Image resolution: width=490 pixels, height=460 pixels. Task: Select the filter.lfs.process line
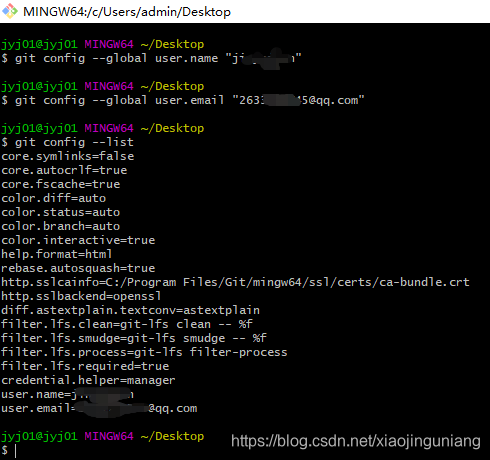tap(144, 352)
